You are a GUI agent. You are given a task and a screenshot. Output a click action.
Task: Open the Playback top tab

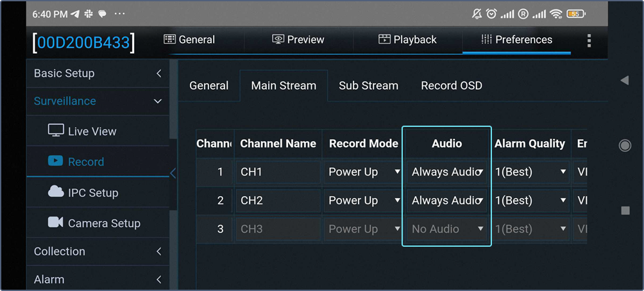(407, 40)
